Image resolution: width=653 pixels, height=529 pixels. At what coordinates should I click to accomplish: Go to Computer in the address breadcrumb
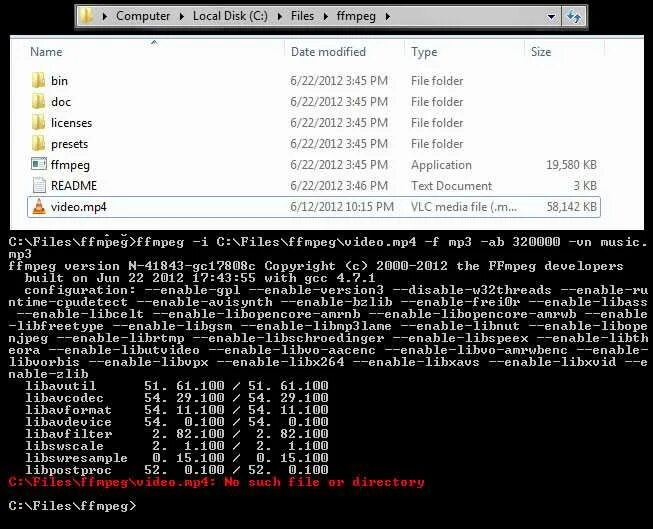click(x=143, y=16)
